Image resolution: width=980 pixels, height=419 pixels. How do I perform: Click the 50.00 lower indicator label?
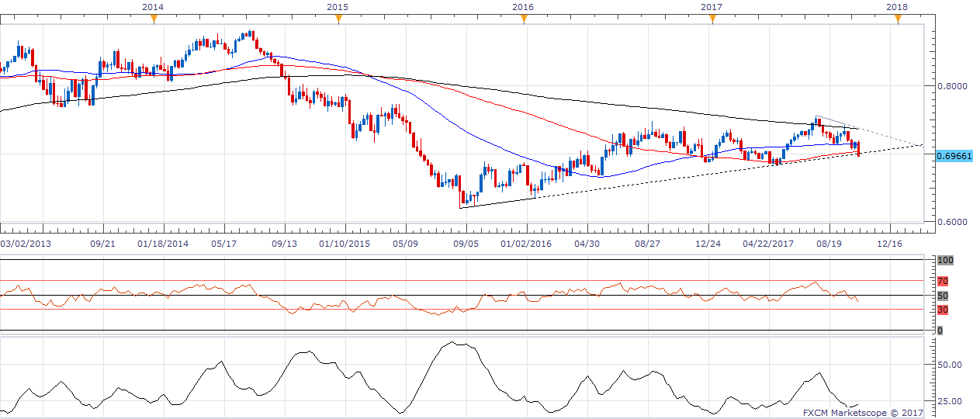[x=951, y=364]
